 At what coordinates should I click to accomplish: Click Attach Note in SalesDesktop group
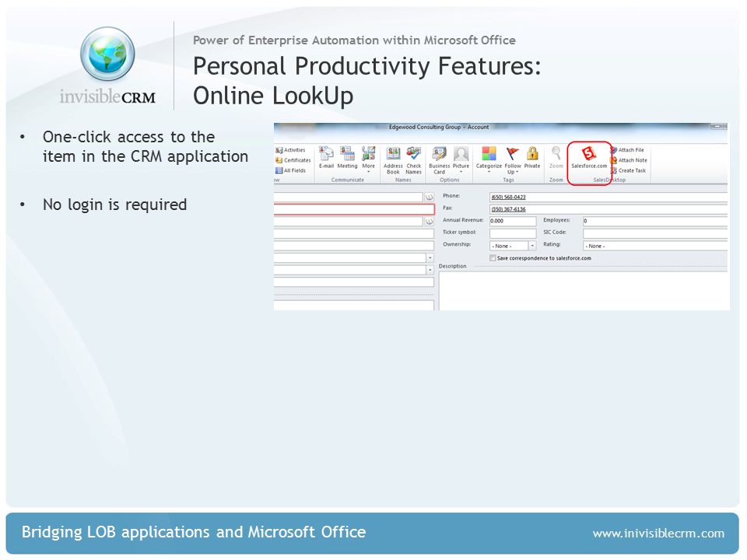click(x=629, y=160)
